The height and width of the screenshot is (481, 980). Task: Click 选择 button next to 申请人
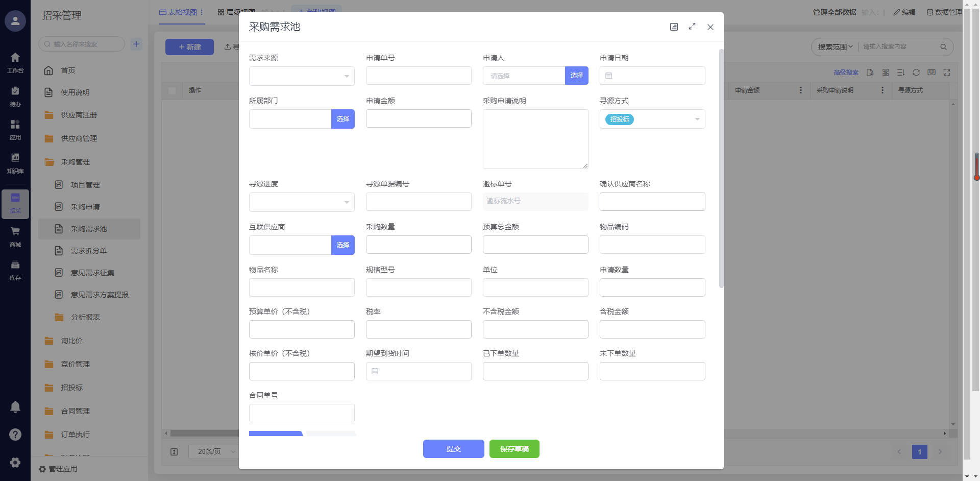tap(576, 76)
